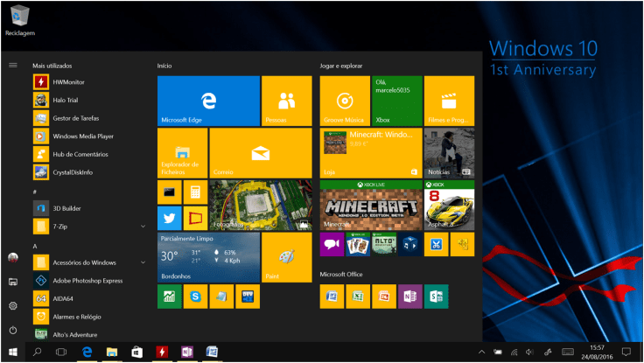This screenshot has width=644, height=363.
Task: Open volume control in system tray
Action: click(x=528, y=352)
